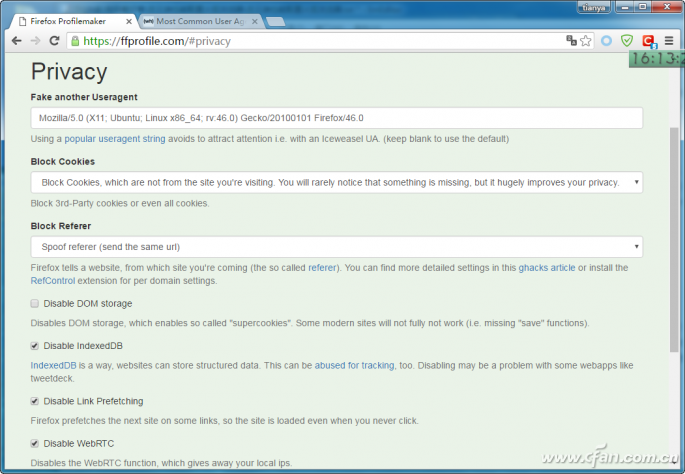Open the popular useragent string link
Viewport: 685px width, 474px height.
click(115, 139)
